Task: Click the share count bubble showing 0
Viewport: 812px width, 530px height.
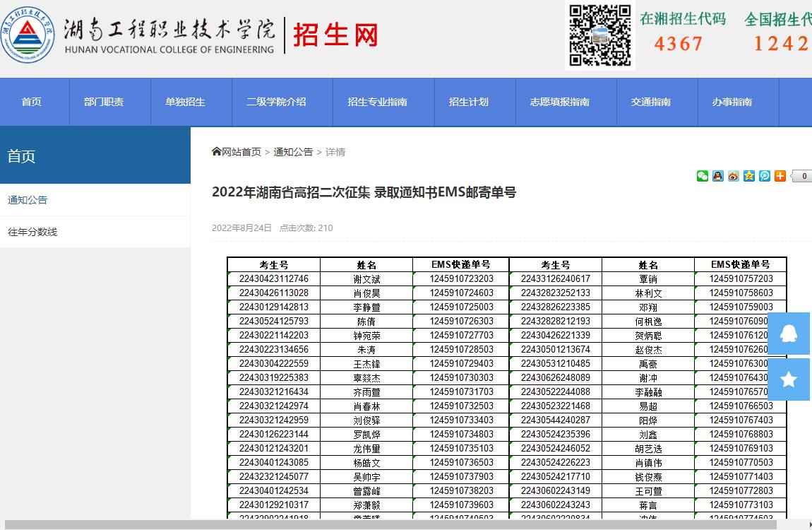Action: (801, 176)
